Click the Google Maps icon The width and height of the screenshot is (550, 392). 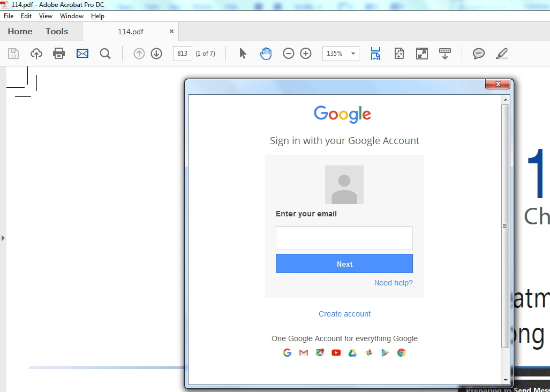click(x=320, y=353)
